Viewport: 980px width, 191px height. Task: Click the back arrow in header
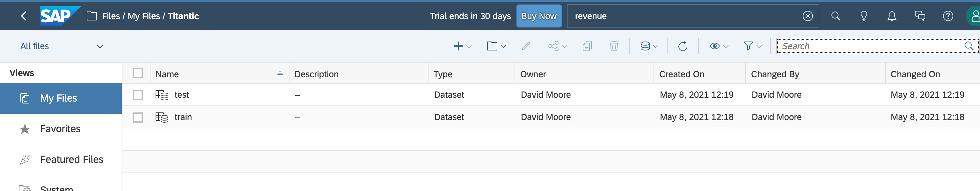(x=24, y=16)
